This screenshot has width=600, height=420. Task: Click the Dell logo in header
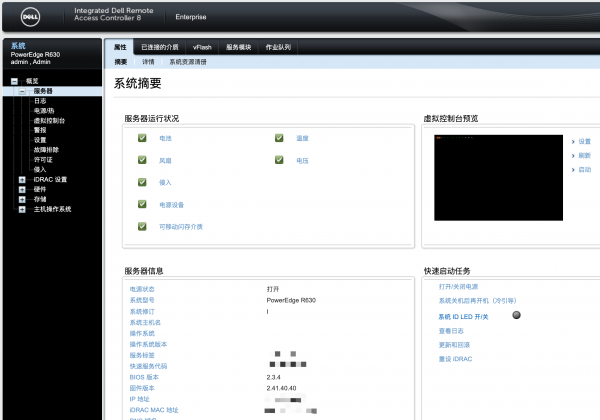pyautogui.click(x=30, y=17)
